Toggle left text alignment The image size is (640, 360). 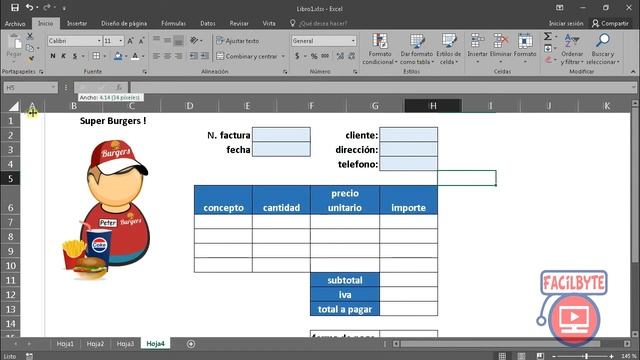[156, 56]
